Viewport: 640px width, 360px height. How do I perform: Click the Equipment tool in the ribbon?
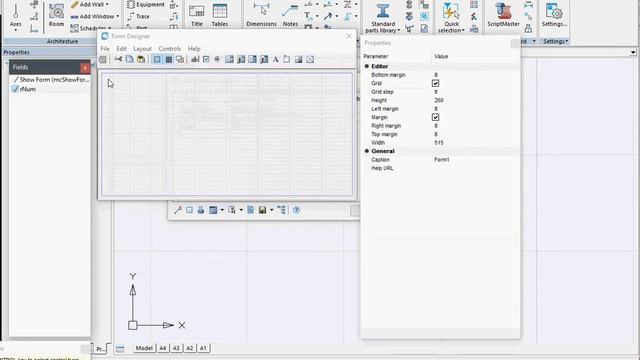pos(146,4)
